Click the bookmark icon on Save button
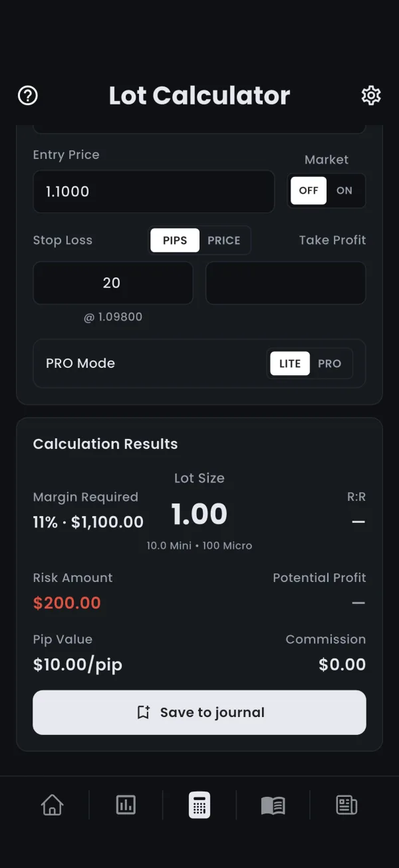399x868 pixels. (x=143, y=712)
